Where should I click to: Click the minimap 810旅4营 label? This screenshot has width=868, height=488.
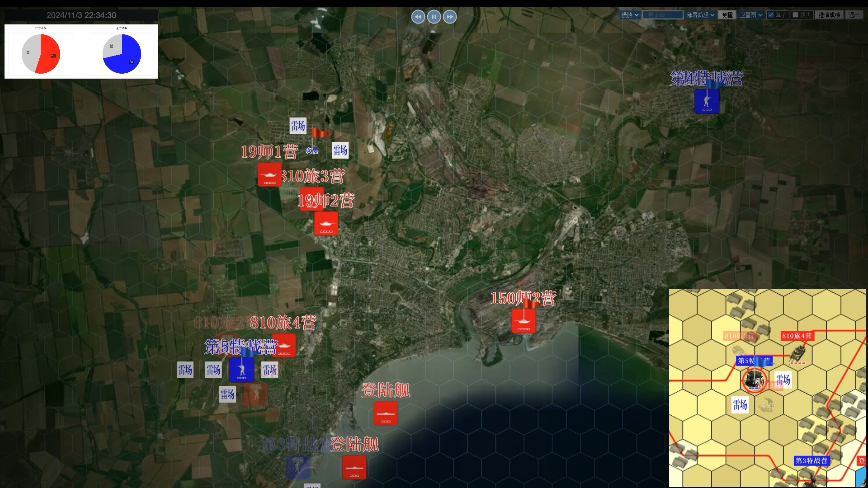coord(797,336)
